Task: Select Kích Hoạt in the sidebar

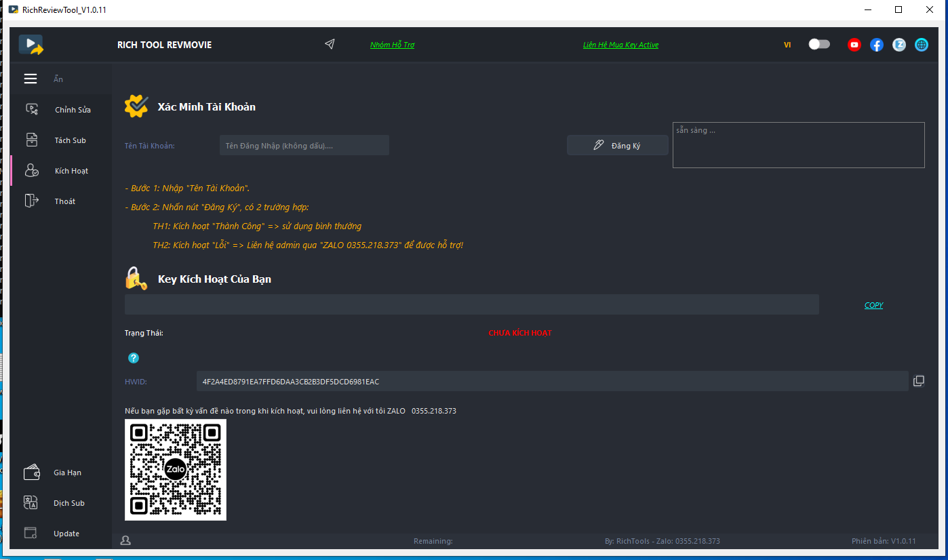Action: 61,171
